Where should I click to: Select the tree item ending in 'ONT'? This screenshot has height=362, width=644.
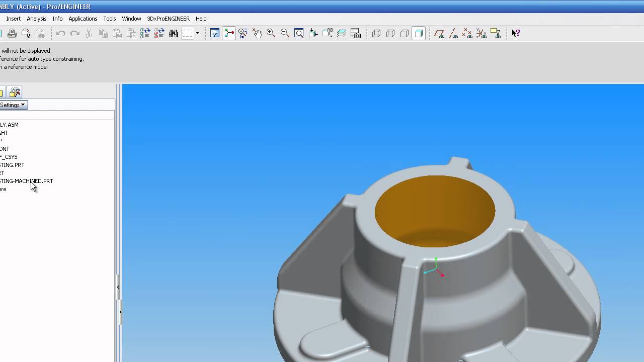[5, 149]
